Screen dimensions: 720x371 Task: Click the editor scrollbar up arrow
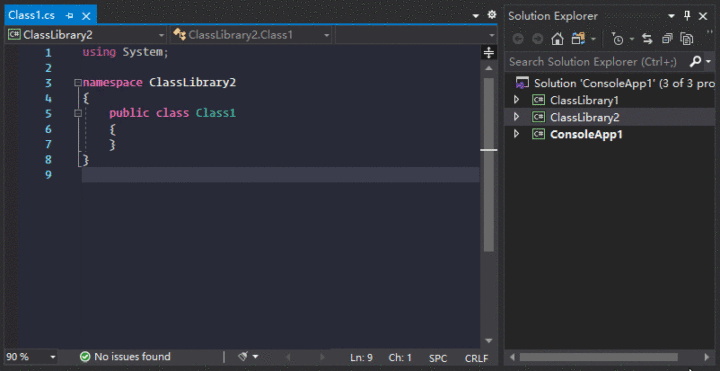[x=489, y=68]
